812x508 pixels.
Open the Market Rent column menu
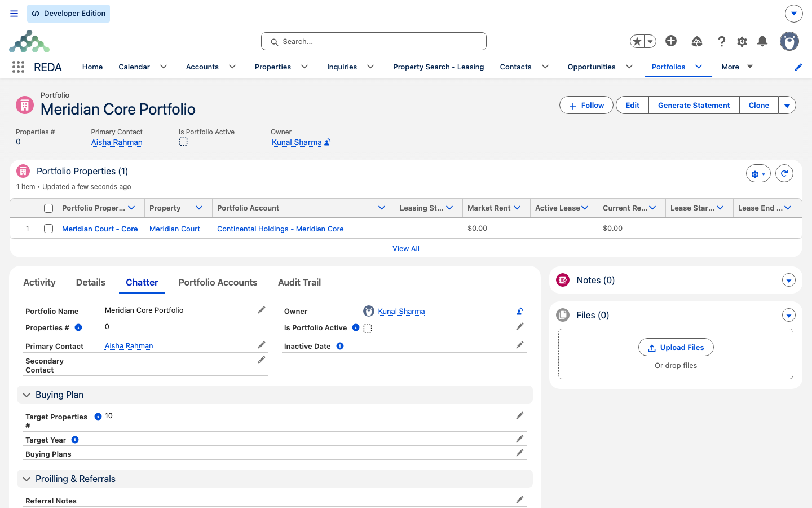tap(517, 208)
